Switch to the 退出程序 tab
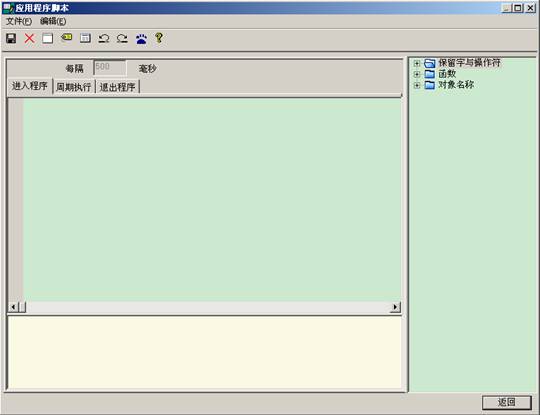The width and height of the screenshot is (540, 415). [x=117, y=87]
